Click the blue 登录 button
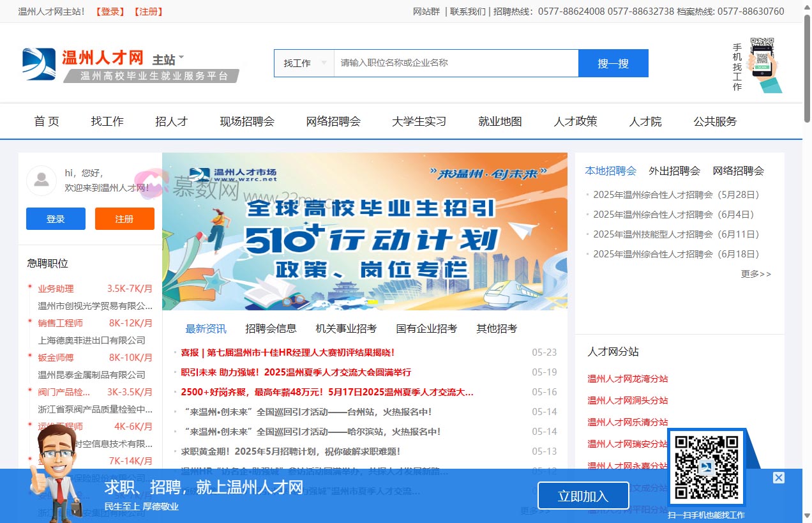The width and height of the screenshot is (812, 523). click(56, 218)
